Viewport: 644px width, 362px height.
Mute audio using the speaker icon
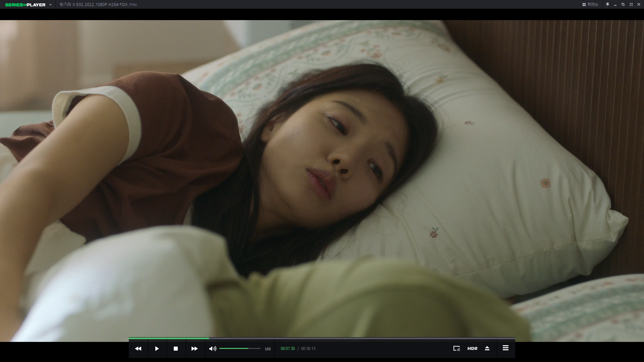(213, 349)
